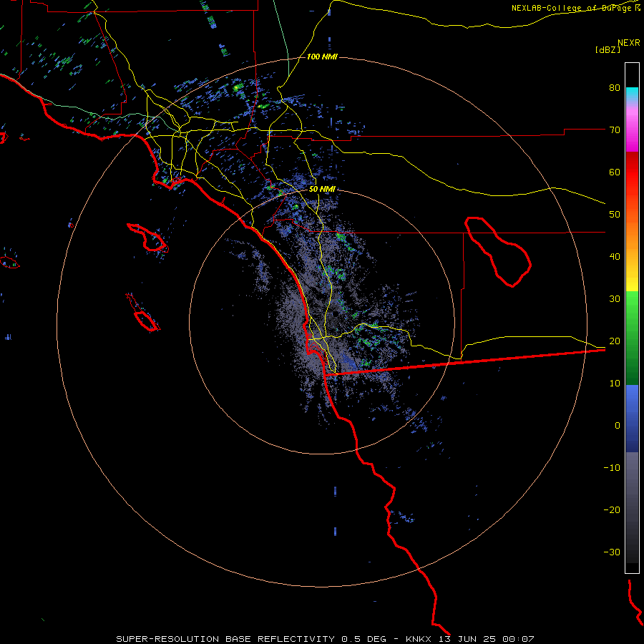Viewport: 644px width, 644px height.
Task: Select the 20 value on dBZ scale
Action: pos(615,342)
